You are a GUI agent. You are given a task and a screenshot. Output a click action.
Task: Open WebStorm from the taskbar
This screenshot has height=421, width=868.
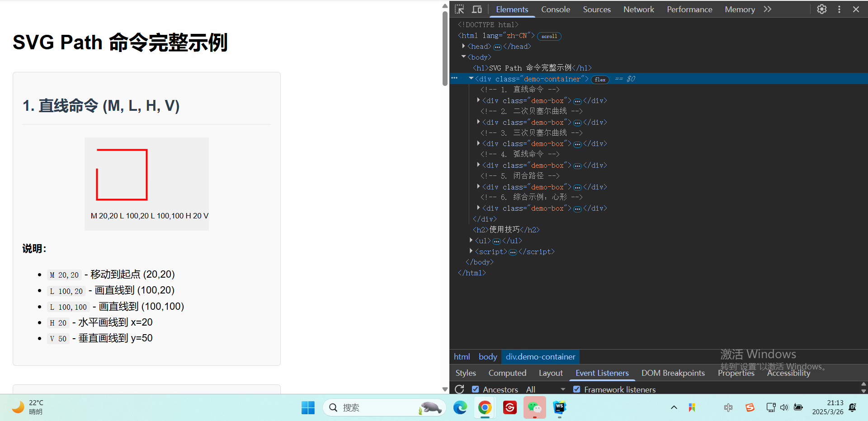point(560,407)
